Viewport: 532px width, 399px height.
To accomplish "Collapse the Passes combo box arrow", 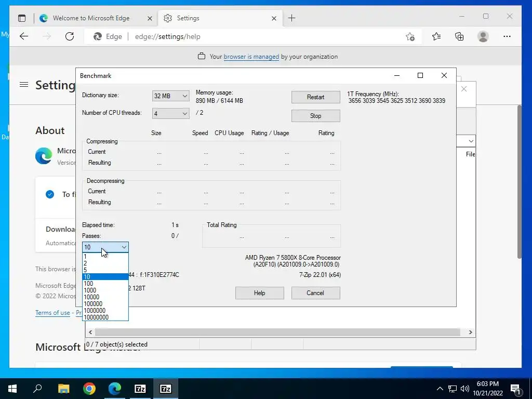I will point(124,247).
